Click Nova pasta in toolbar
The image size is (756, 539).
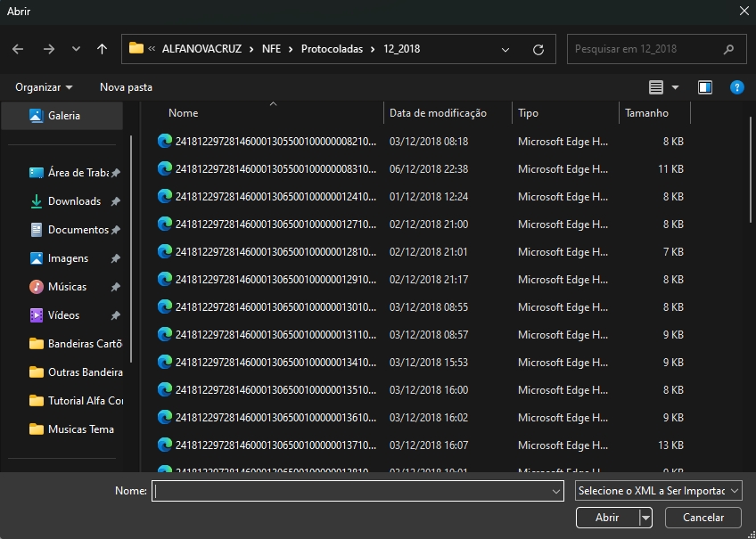coord(126,87)
